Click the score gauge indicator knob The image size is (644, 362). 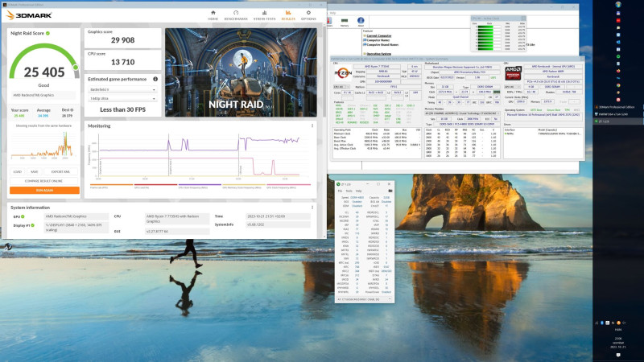76,67
